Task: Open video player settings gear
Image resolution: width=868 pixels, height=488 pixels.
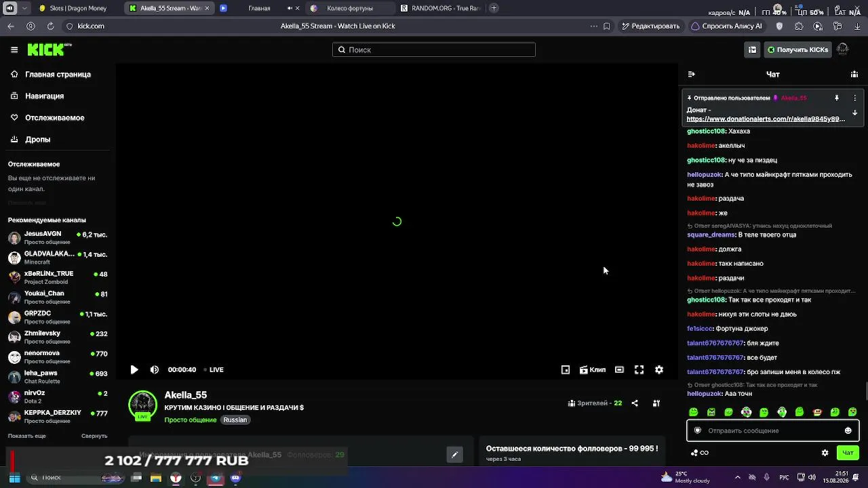Action: [x=659, y=369]
